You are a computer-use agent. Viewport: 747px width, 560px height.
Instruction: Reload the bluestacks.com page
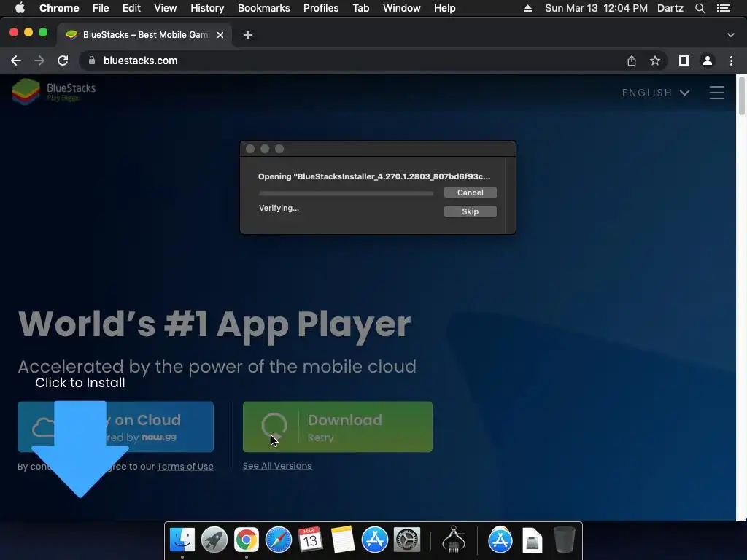click(x=63, y=61)
